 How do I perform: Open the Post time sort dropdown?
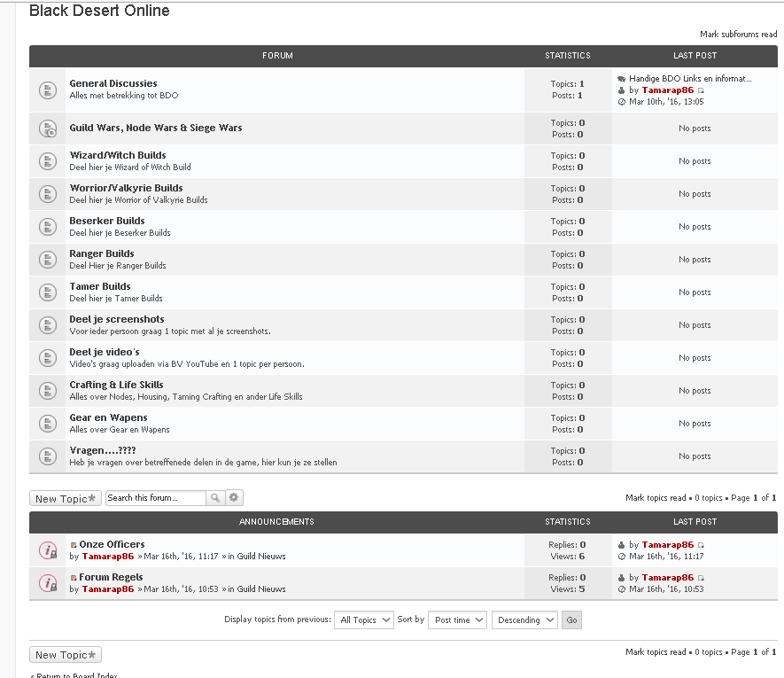(x=457, y=620)
